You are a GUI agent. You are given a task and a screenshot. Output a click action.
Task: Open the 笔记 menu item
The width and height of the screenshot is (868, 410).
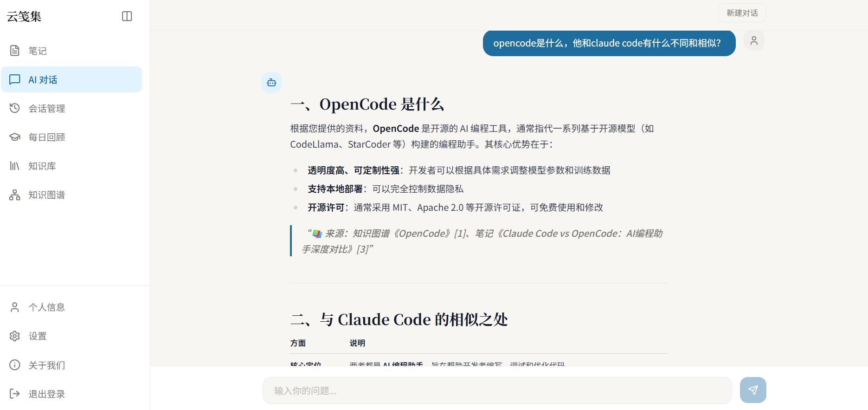pyautogui.click(x=71, y=51)
